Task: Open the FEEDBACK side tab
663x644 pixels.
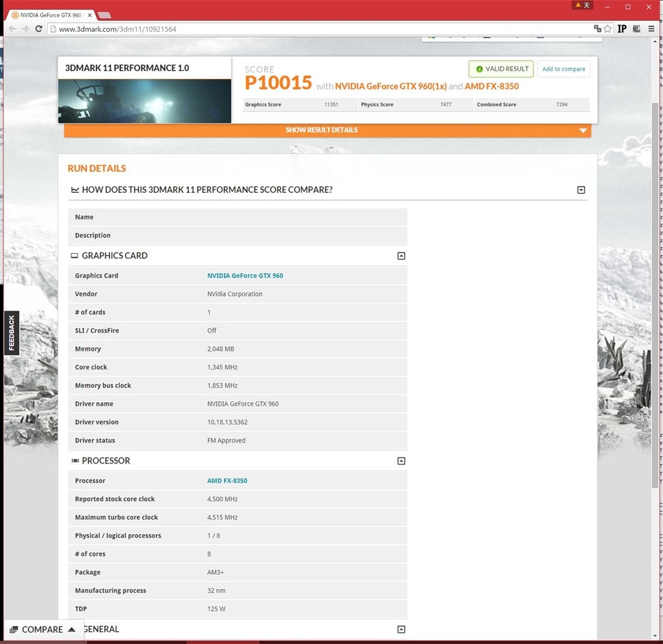Action: click(x=12, y=333)
